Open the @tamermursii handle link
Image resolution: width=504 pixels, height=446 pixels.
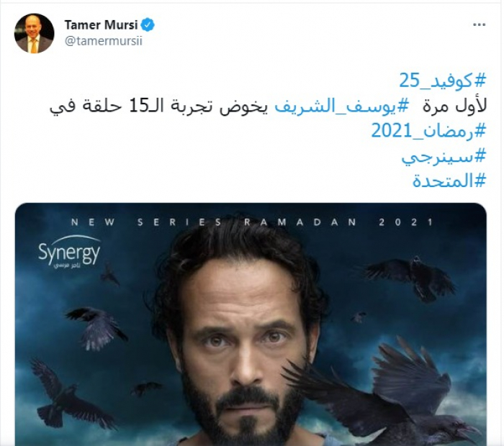103,41
